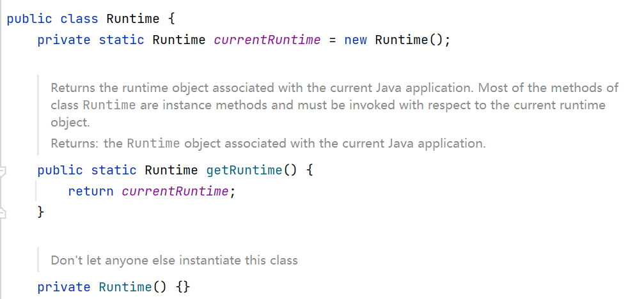The width and height of the screenshot is (644, 299).
Task: Collapse the getRuntime method fold marker
Action: coord(3,171)
